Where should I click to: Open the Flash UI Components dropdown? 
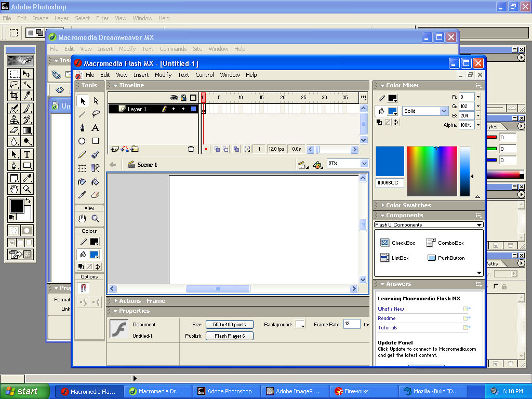point(429,224)
